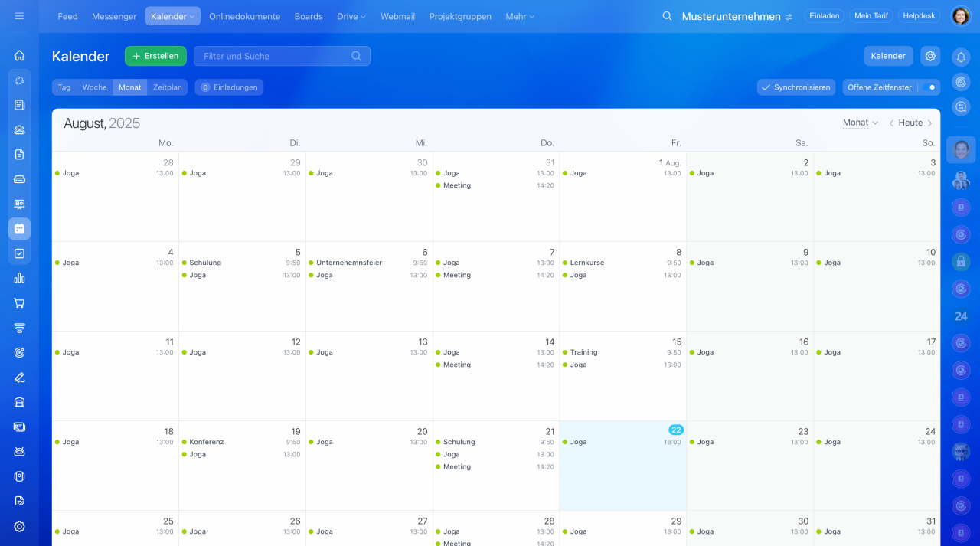This screenshot has width=980, height=546.
Task: Go to next month with right chevron
Action: 929,123
